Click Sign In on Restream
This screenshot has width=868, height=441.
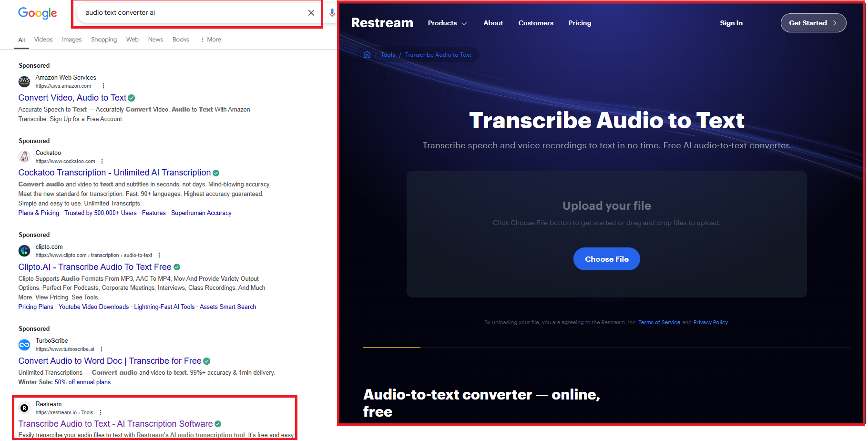click(x=731, y=23)
